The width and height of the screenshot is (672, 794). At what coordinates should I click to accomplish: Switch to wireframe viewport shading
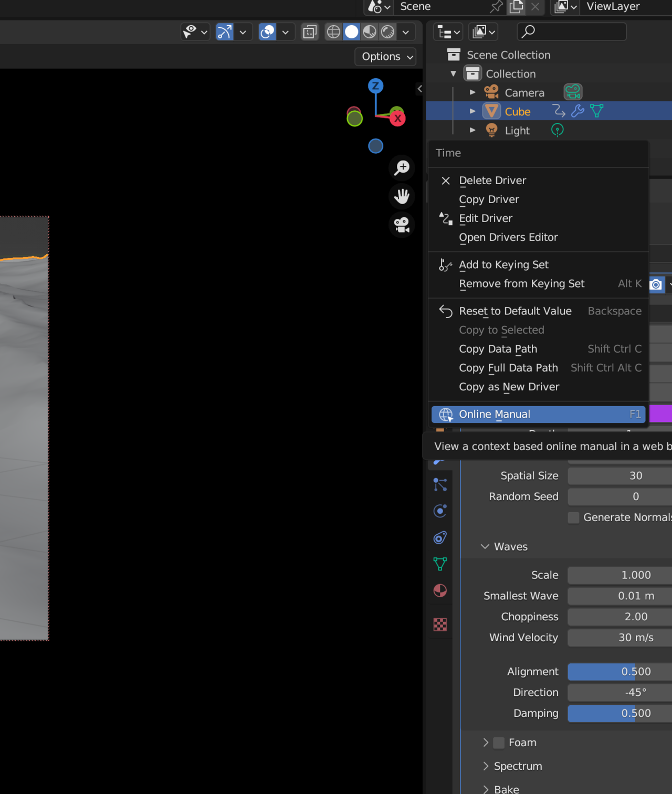(x=333, y=32)
